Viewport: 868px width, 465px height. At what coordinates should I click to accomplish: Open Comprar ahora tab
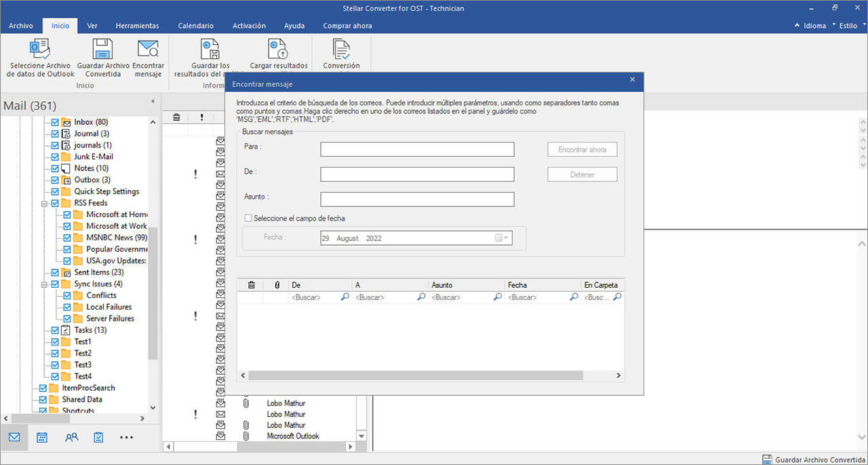tap(347, 26)
